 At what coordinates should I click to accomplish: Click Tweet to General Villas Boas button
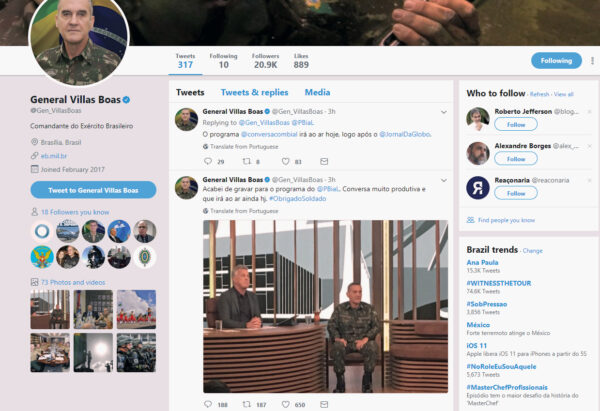93,190
